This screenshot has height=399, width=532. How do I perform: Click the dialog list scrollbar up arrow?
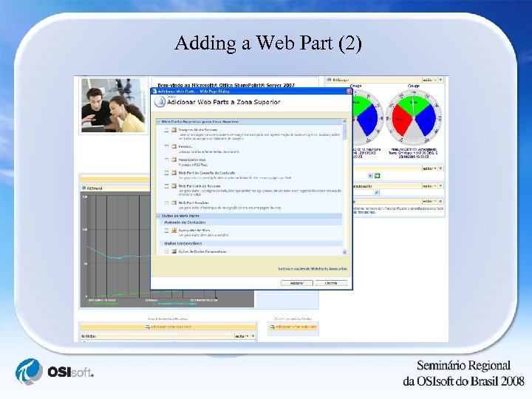345,121
